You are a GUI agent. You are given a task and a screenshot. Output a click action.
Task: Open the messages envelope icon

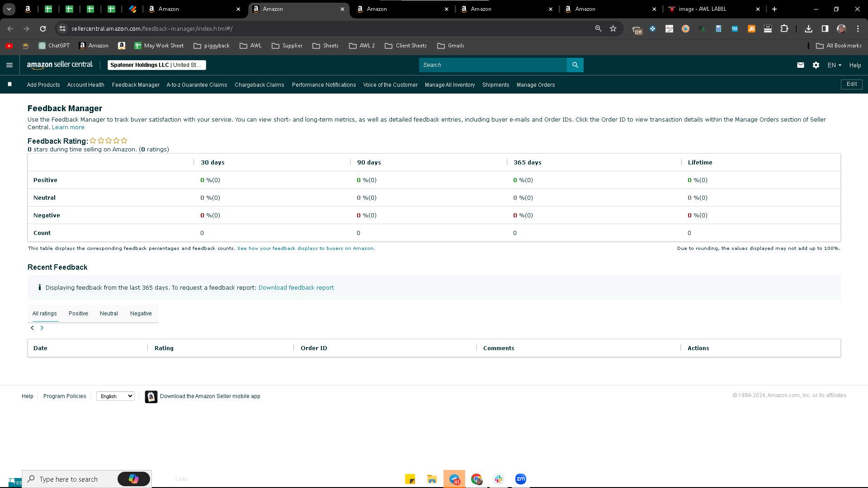(801, 65)
